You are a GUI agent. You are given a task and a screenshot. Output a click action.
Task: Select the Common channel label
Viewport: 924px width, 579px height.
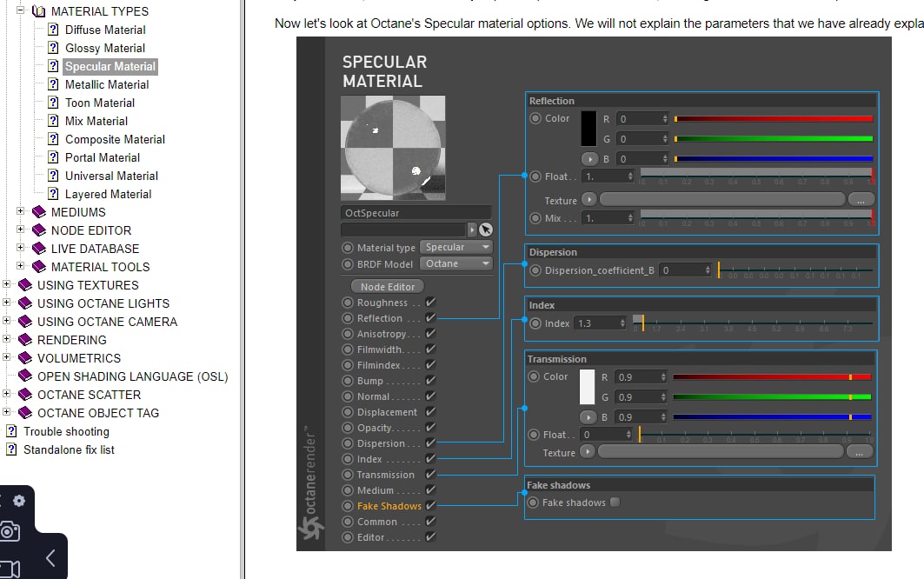coord(376,522)
